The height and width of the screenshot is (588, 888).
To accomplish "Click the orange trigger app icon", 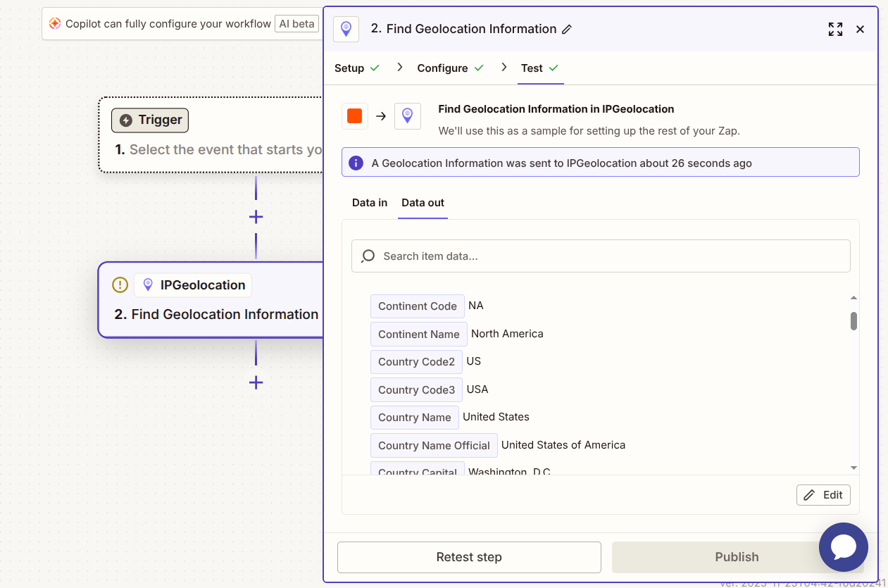I will [x=355, y=116].
